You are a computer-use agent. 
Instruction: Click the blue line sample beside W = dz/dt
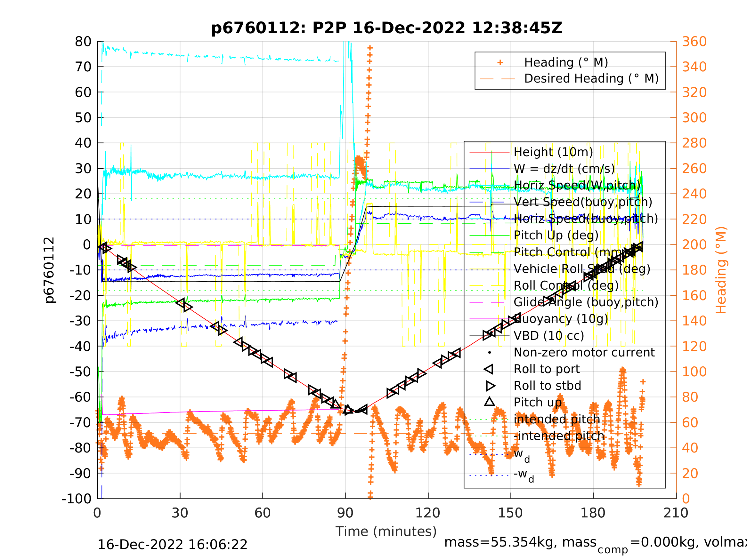pos(489,169)
